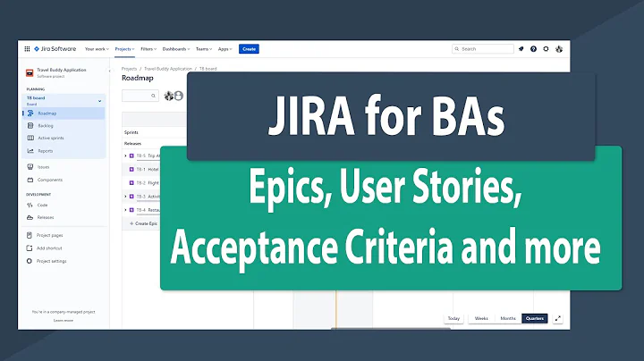Open the user profile avatar
The image size is (644, 361).
(x=559, y=49)
